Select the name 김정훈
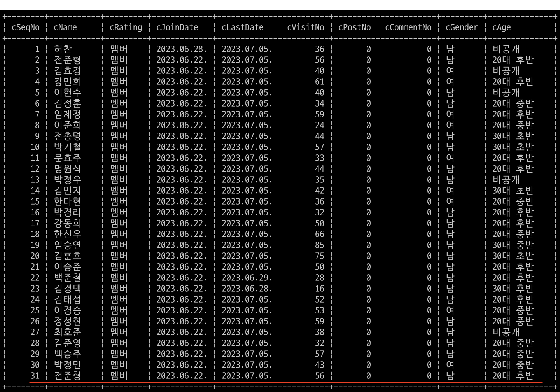Viewport: 560px width, 392px height. tap(68, 103)
